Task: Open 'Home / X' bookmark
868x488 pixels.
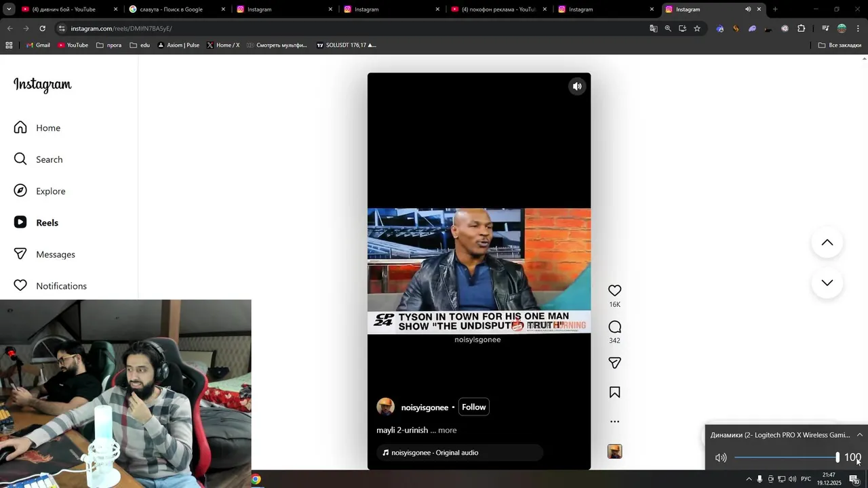Action: point(223,45)
